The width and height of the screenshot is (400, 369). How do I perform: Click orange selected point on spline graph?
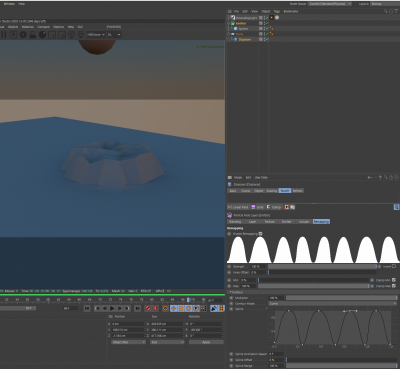click(x=350, y=311)
